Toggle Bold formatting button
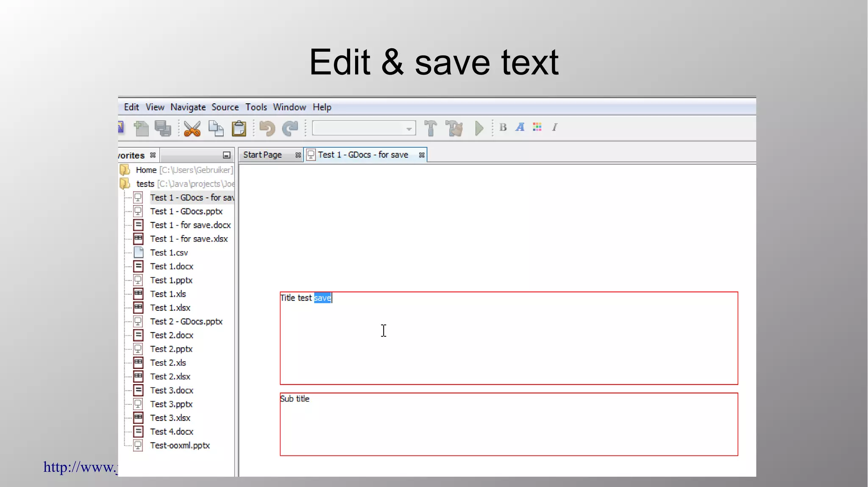 pyautogui.click(x=503, y=127)
